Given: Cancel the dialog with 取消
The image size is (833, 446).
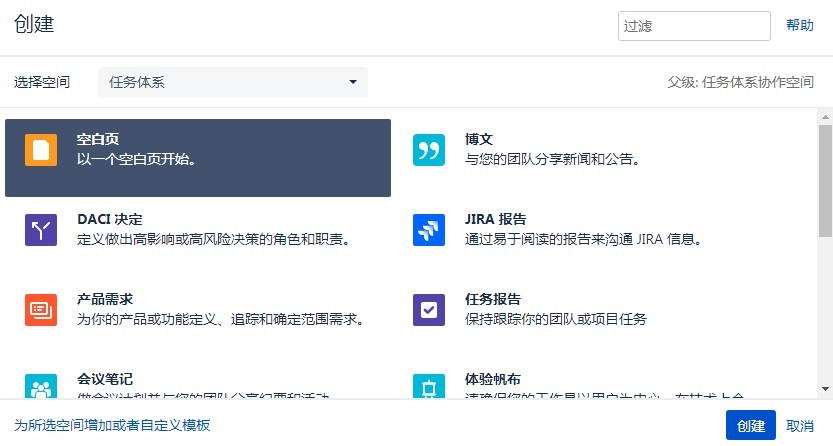Looking at the screenshot, I should pyautogui.click(x=800, y=426).
